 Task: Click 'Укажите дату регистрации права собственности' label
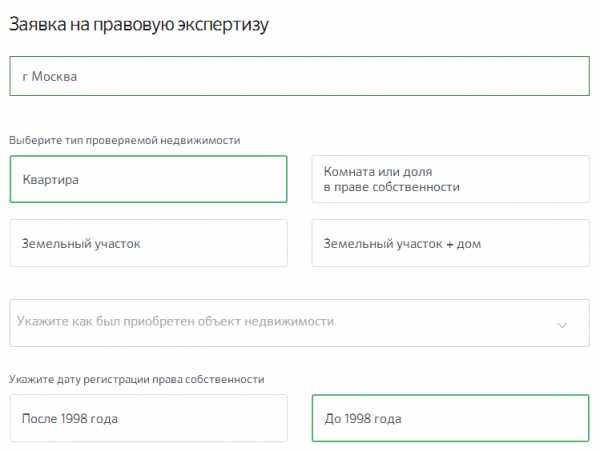(137, 379)
